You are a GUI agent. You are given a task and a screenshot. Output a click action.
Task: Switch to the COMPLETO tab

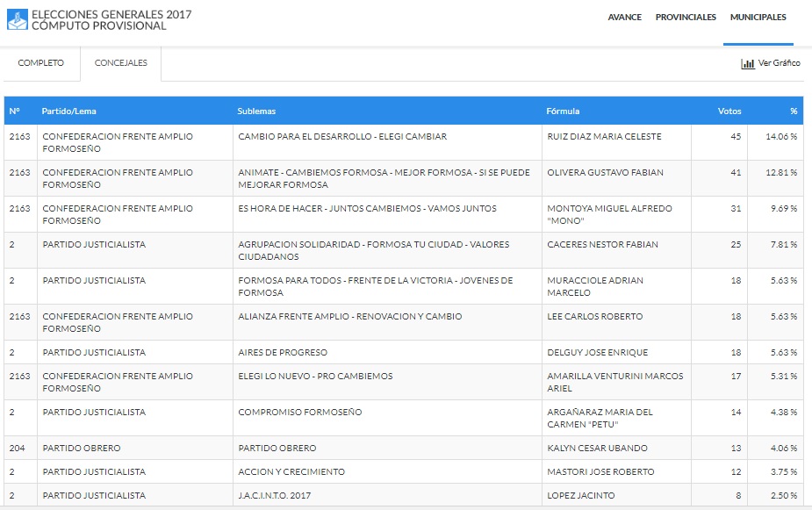click(x=41, y=63)
